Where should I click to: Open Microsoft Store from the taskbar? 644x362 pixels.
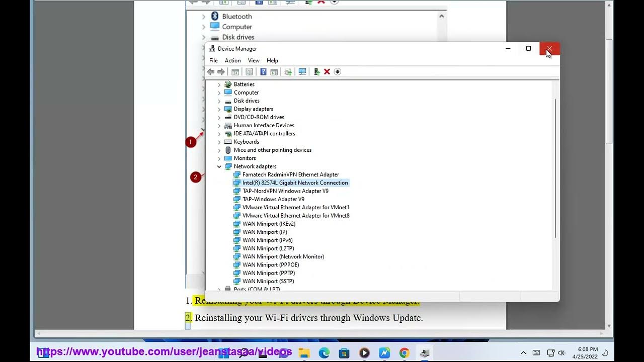(x=344, y=353)
